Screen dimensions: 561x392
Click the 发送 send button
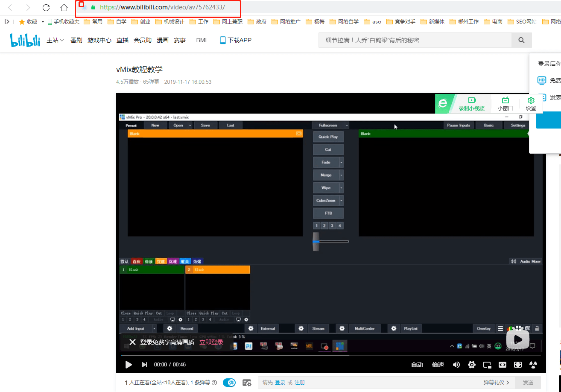[x=528, y=383]
